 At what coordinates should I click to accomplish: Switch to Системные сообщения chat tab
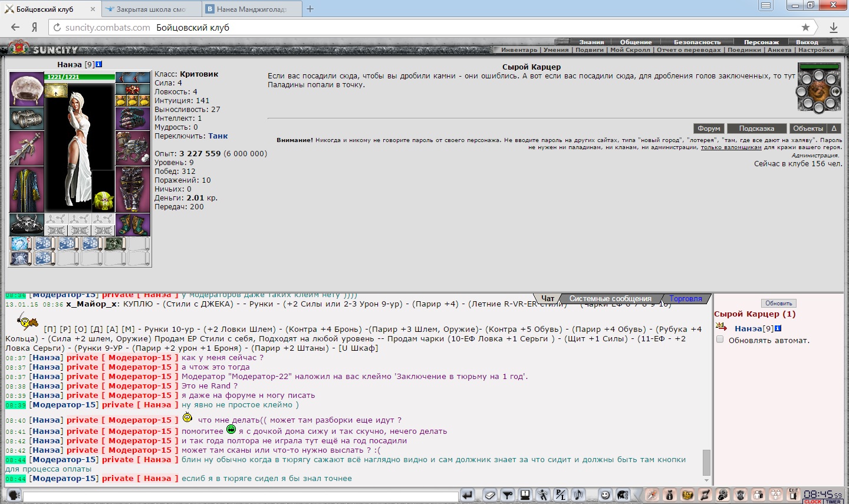click(x=610, y=299)
